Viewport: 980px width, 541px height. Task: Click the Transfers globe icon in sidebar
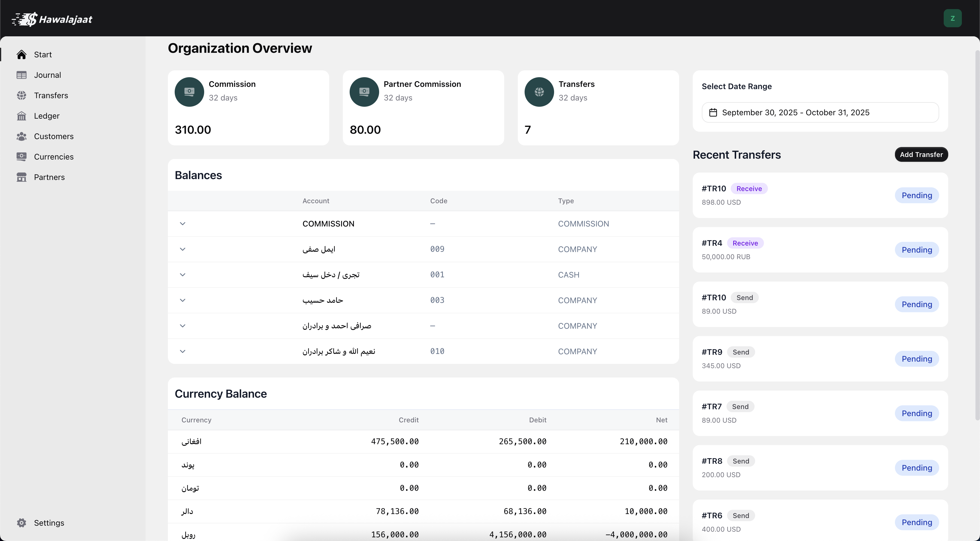21,96
